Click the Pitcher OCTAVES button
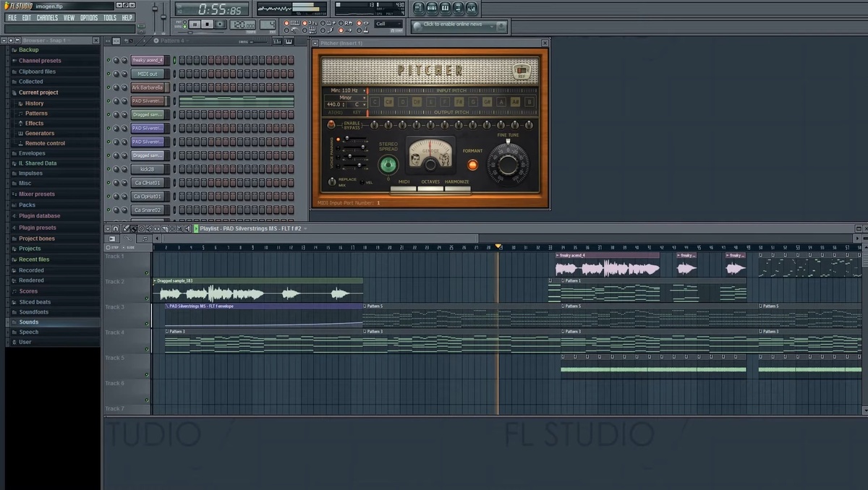Image resolution: width=868 pixels, height=490 pixels. 430,189
